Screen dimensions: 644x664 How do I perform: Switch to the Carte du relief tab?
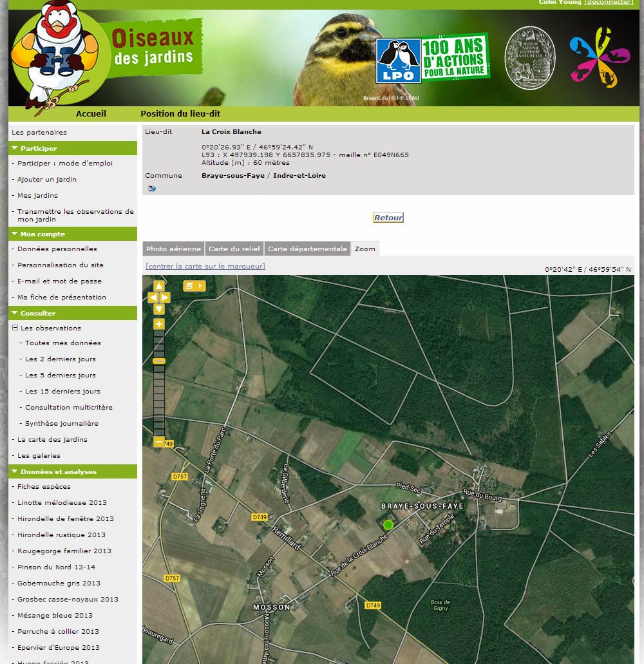234,249
